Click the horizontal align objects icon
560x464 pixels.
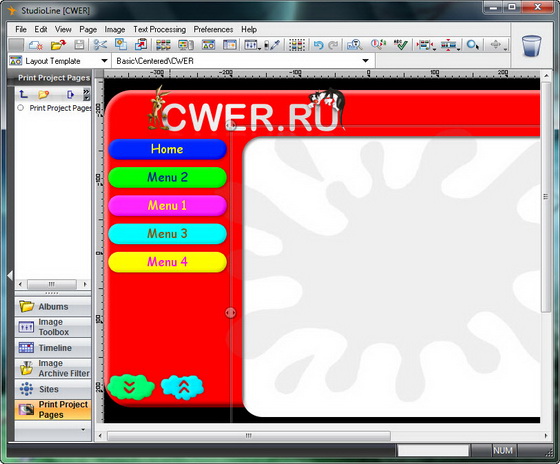(424, 45)
